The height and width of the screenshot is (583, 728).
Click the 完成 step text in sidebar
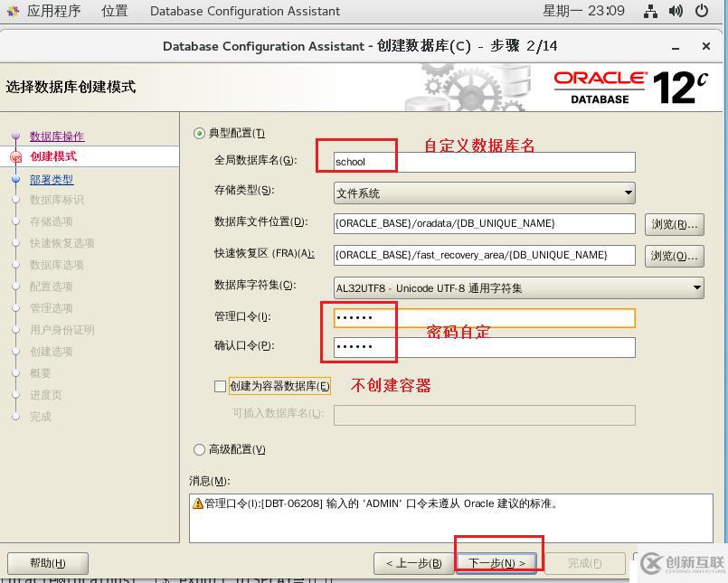(x=41, y=417)
